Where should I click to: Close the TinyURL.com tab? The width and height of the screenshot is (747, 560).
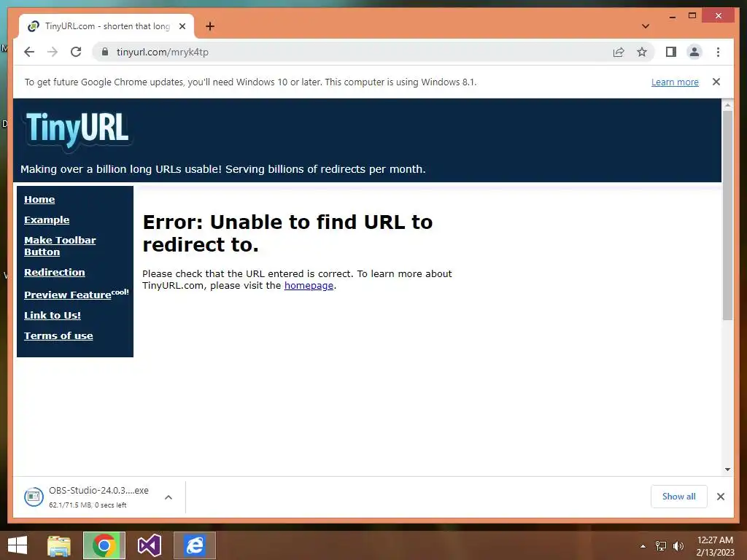pyautogui.click(x=182, y=26)
